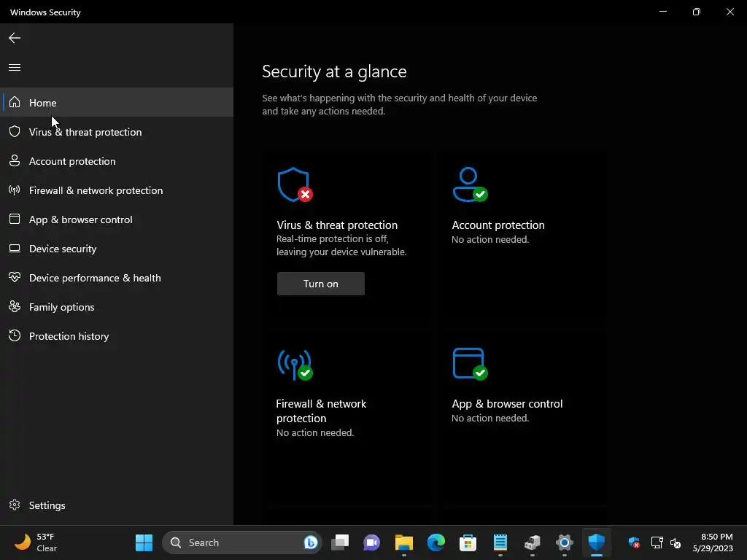Go to Account protection in the sidebar
Viewport: 747px width, 560px height.
point(117,161)
